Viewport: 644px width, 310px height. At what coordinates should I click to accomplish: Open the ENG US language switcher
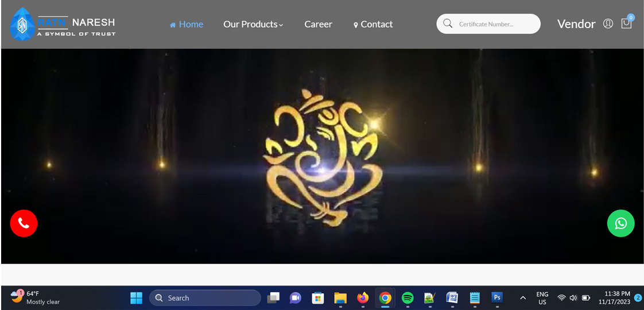[x=542, y=298]
